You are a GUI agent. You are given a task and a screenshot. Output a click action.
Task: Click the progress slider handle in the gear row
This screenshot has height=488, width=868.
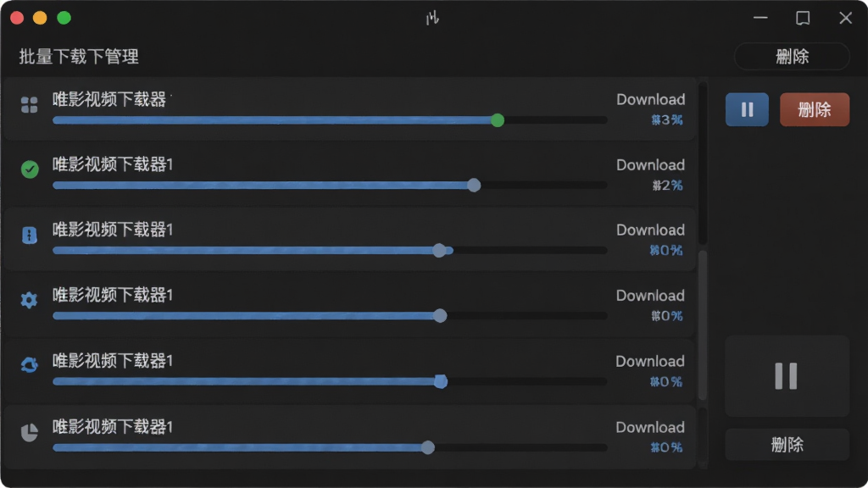click(x=440, y=316)
